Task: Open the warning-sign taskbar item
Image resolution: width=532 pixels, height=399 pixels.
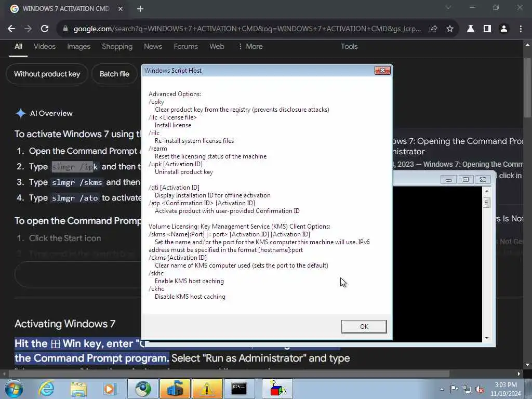Action: click(207, 389)
